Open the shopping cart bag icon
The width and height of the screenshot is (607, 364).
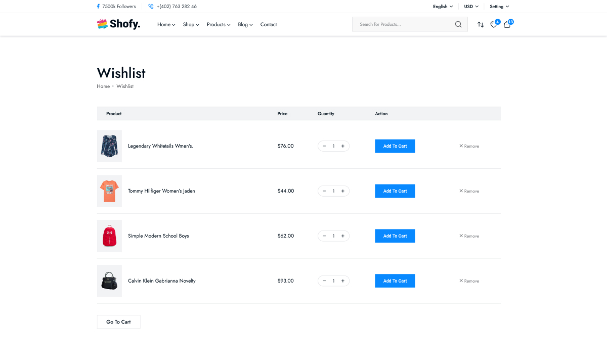click(507, 24)
